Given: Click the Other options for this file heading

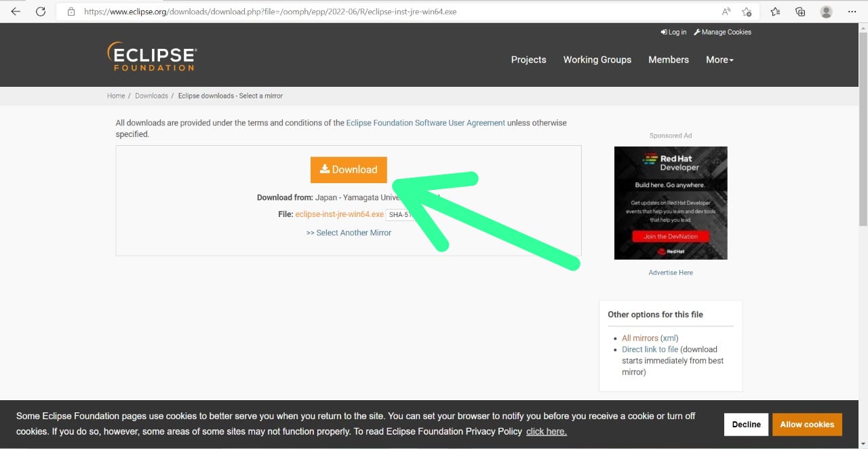Looking at the screenshot, I should [655, 315].
